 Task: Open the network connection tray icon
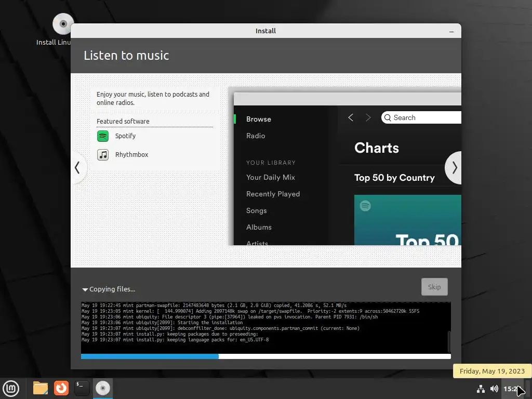click(x=481, y=389)
